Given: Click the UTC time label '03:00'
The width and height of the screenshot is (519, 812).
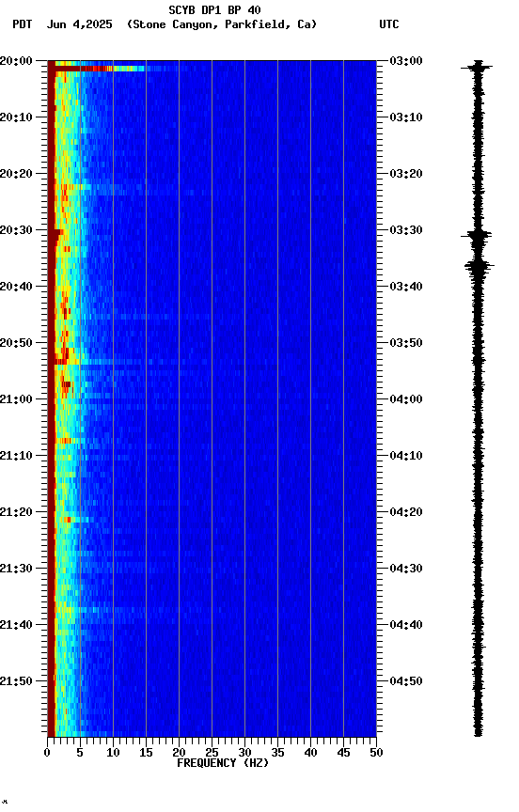Looking at the screenshot, I should [406, 60].
